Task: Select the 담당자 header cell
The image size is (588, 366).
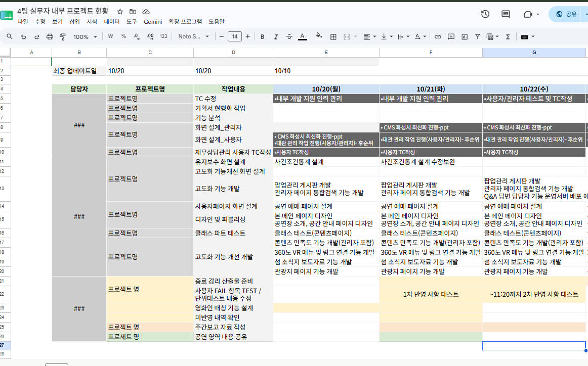Action: [79, 89]
